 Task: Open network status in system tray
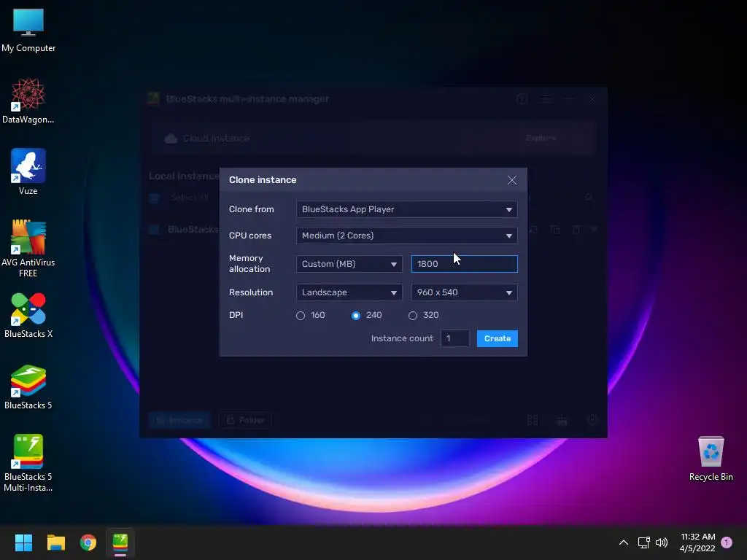coord(643,542)
